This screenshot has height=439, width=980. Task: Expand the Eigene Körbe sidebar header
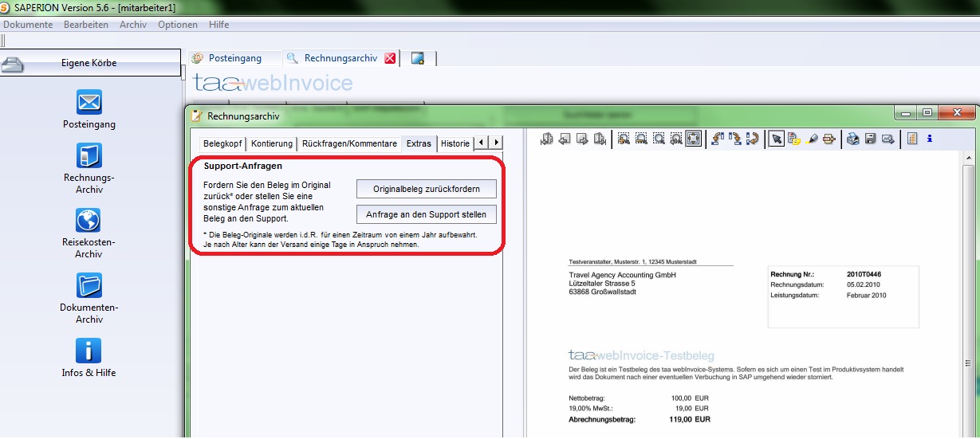click(x=90, y=63)
